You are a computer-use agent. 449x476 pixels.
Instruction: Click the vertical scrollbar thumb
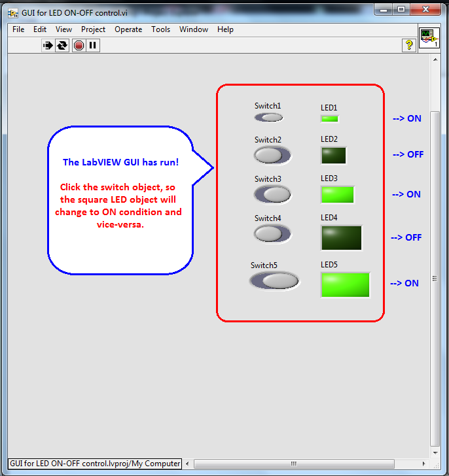tap(435, 279)
